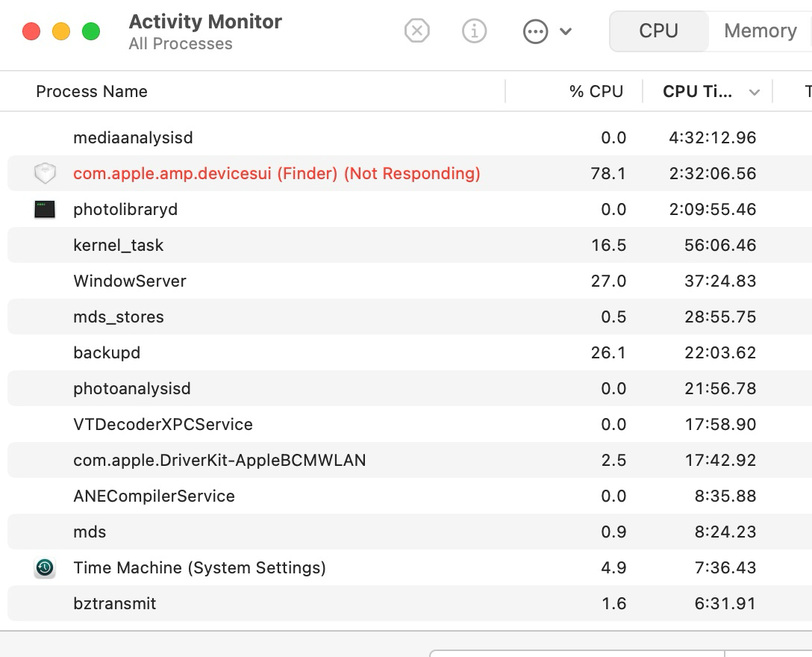
Task: Click the 27.0 % CPU value for WindowServer
Action: pyautogui.click(x=608, y=281)
